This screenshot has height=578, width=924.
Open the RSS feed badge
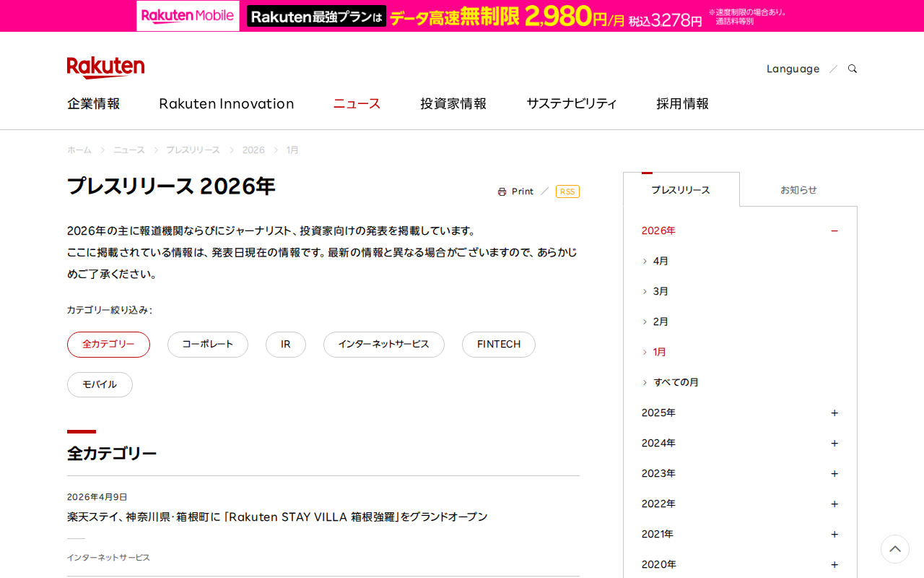567,191
